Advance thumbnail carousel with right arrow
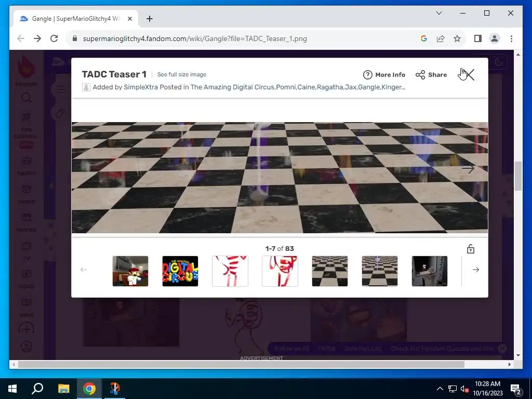The image size is (532, 399). pyautogui.click(x=476, y=270)
